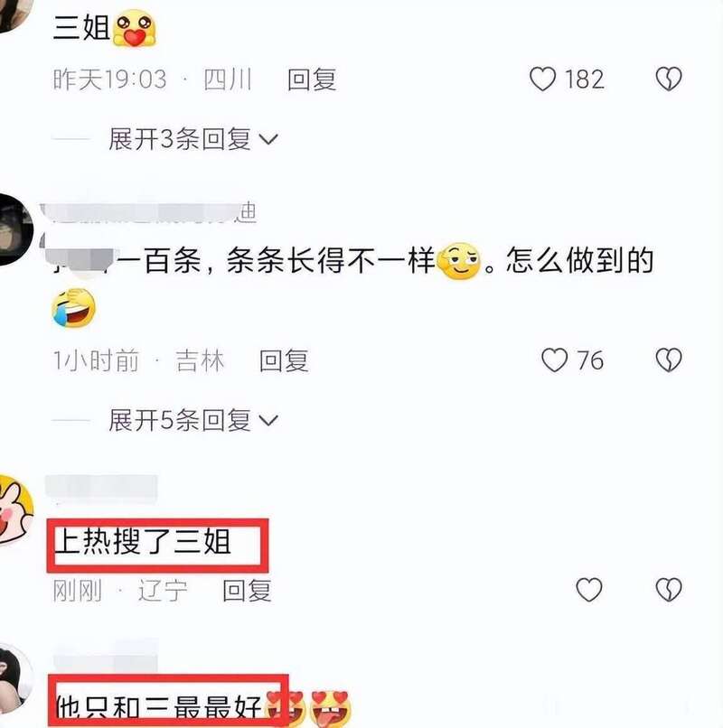Like the 三姐 comment with 182 likes
Screen dimensions: 723x728
click(x=542, y=79)
